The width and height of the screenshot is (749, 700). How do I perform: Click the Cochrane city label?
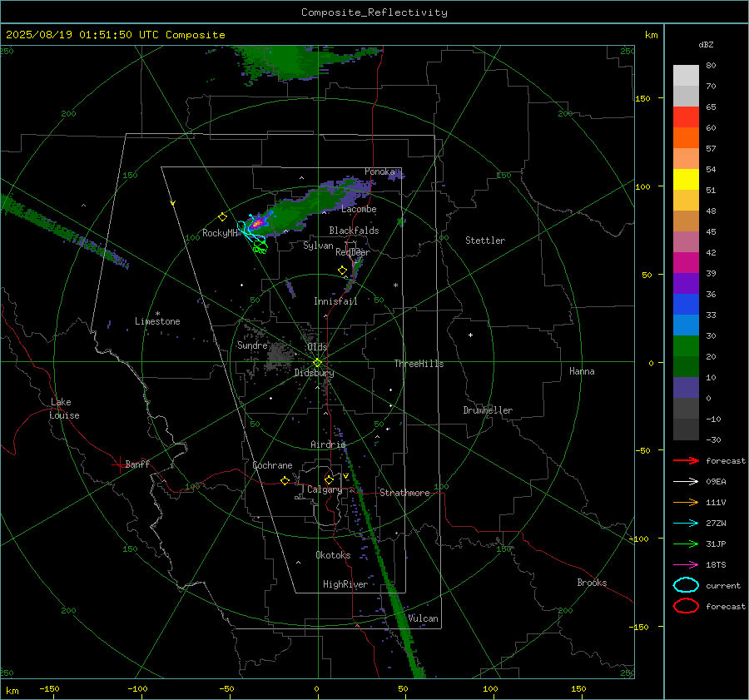coord(272,465)
